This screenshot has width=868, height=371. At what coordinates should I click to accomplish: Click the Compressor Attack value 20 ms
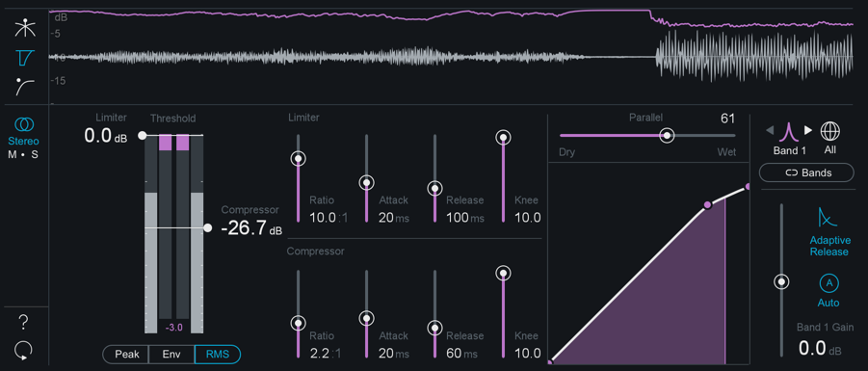394,354
